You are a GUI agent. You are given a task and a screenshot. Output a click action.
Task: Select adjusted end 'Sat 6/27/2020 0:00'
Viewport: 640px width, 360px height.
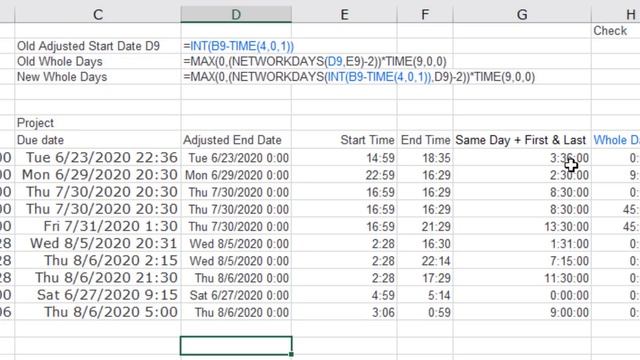239,295
